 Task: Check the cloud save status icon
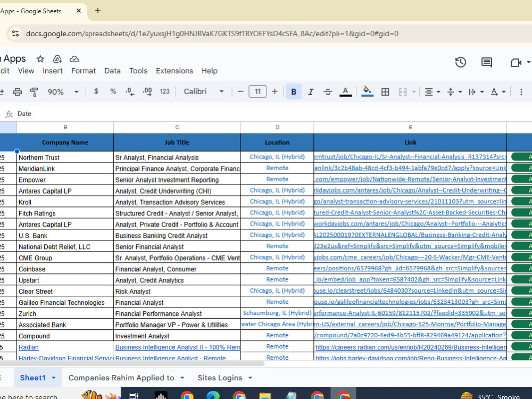point(74,59)
